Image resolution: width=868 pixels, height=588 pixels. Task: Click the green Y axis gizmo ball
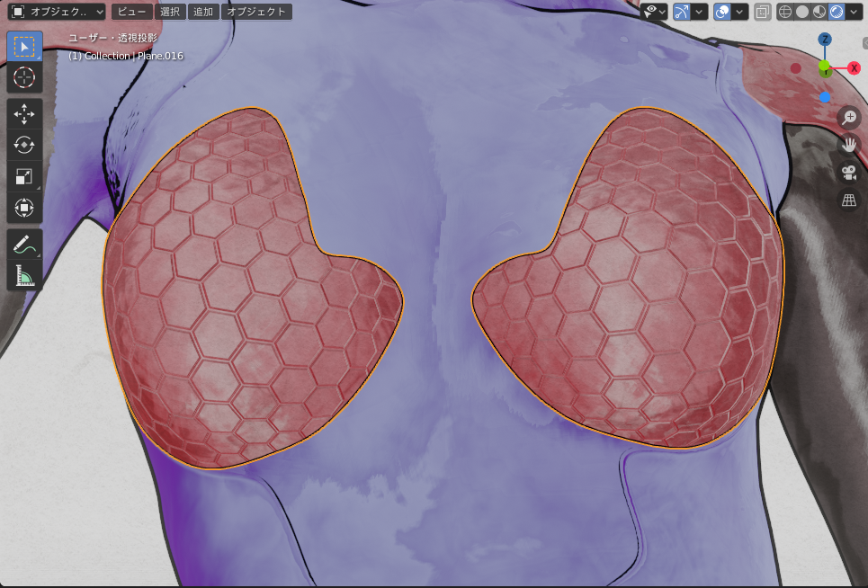coord(824,66)
